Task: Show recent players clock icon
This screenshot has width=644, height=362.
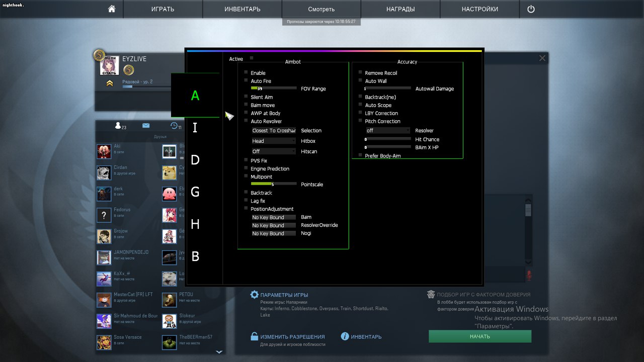Action: (x=174, y=126)
